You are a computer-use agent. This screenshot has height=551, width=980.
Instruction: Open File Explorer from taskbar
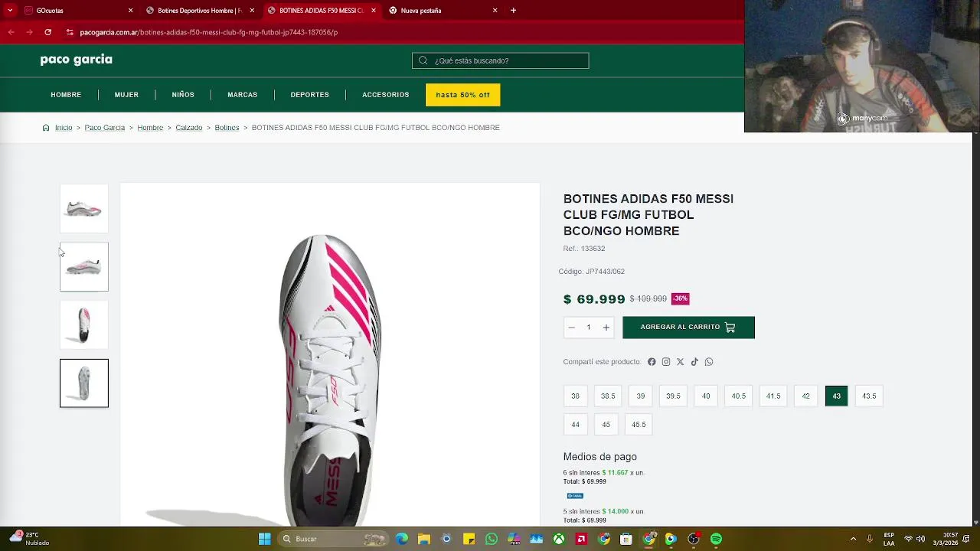[x=424, y=539]
